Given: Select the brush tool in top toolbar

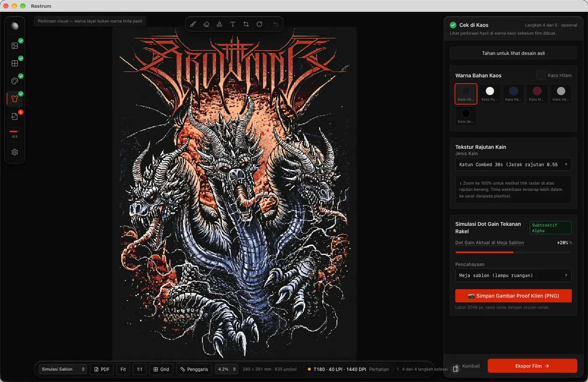Looking at the screenshot, I should [193, 24].
